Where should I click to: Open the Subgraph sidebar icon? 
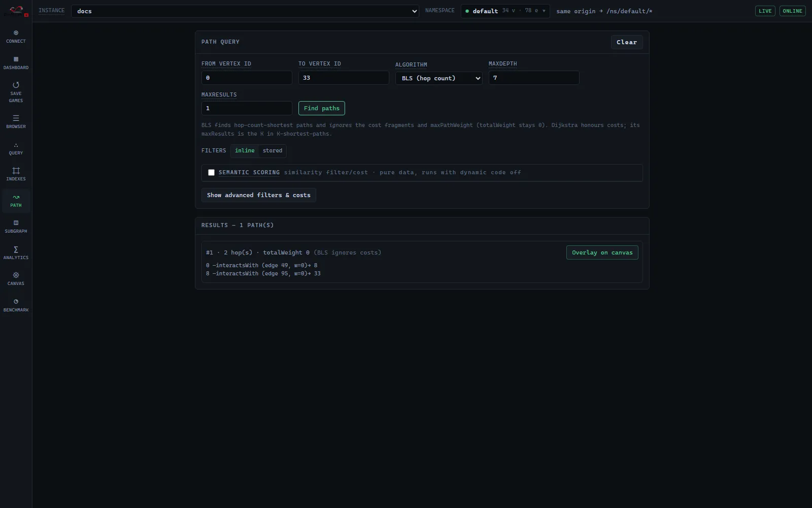(x=16, y=227)
